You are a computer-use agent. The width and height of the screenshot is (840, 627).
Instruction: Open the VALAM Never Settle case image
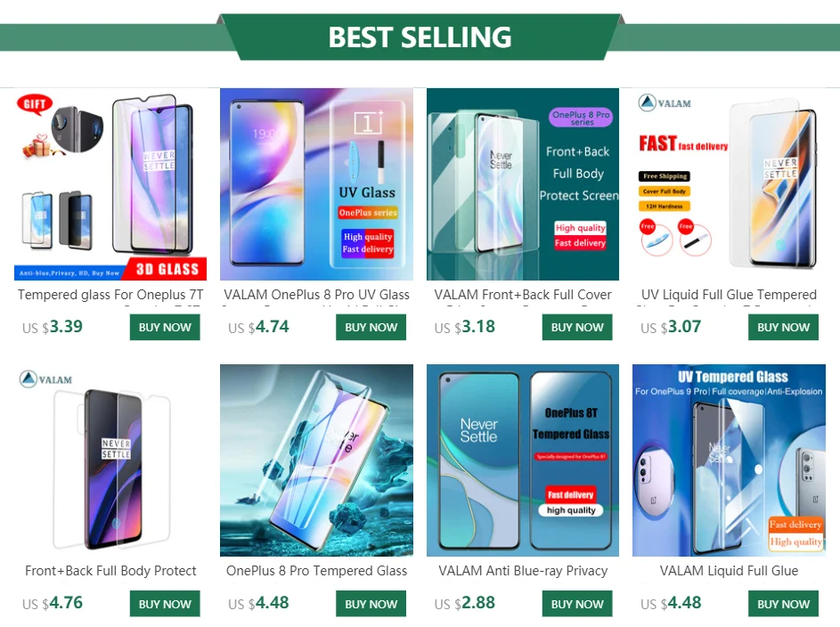(x=110, y=460)
